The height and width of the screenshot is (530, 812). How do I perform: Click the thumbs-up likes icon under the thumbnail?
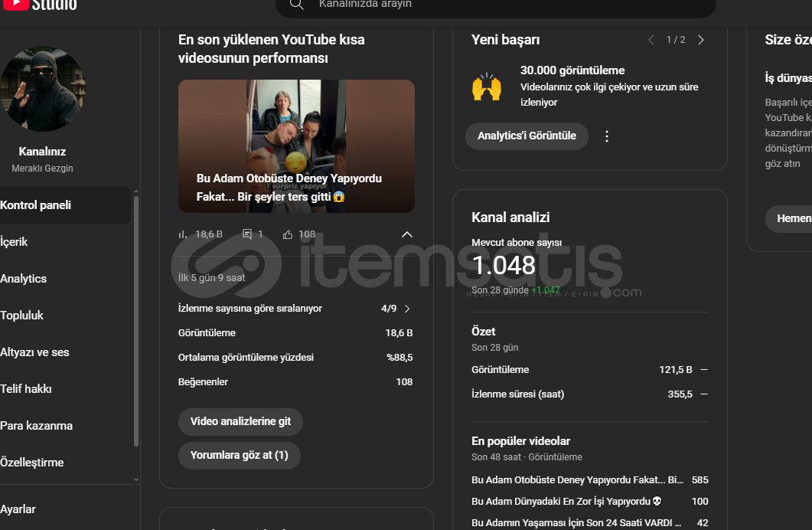coord(288,234)
